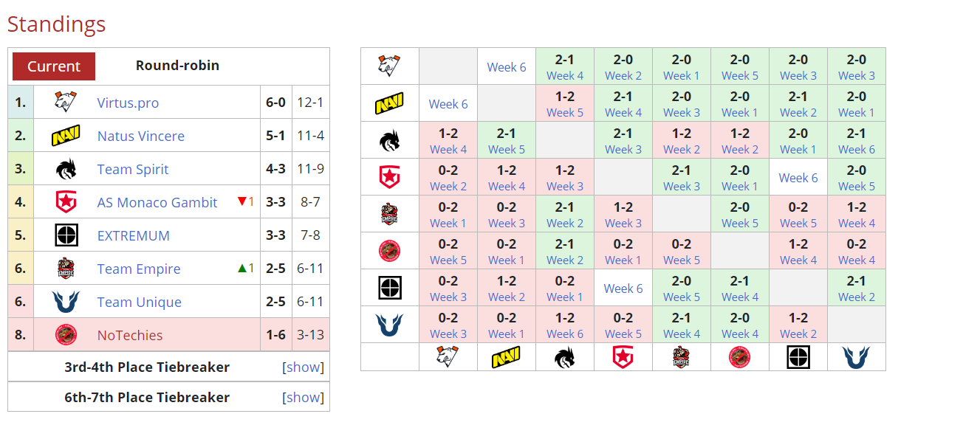Switch to the Current standings tab
The width and height of the screenshot is (980, 425).
(x=54, y=66)
